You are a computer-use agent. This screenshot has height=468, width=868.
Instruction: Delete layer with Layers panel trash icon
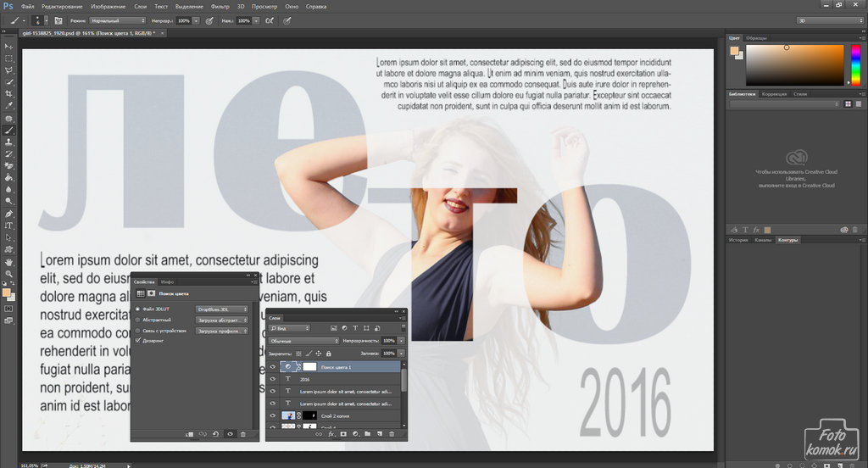(392, 434)
